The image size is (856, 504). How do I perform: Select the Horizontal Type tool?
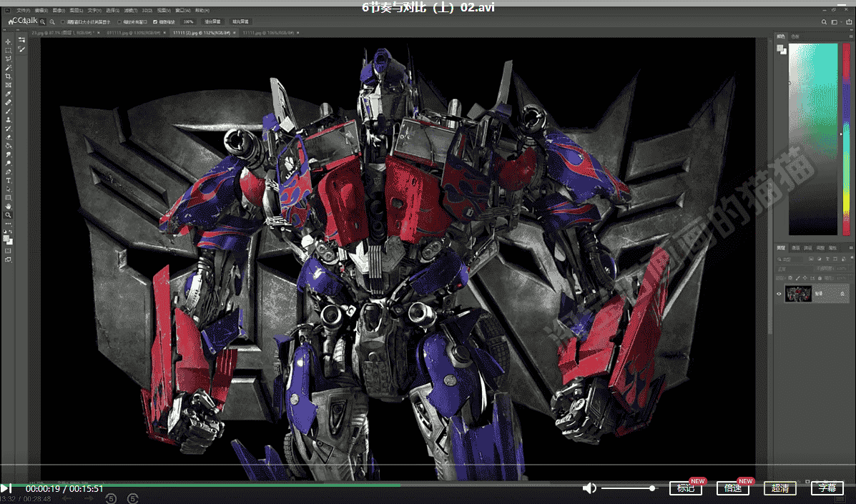[x=8, y=180]
